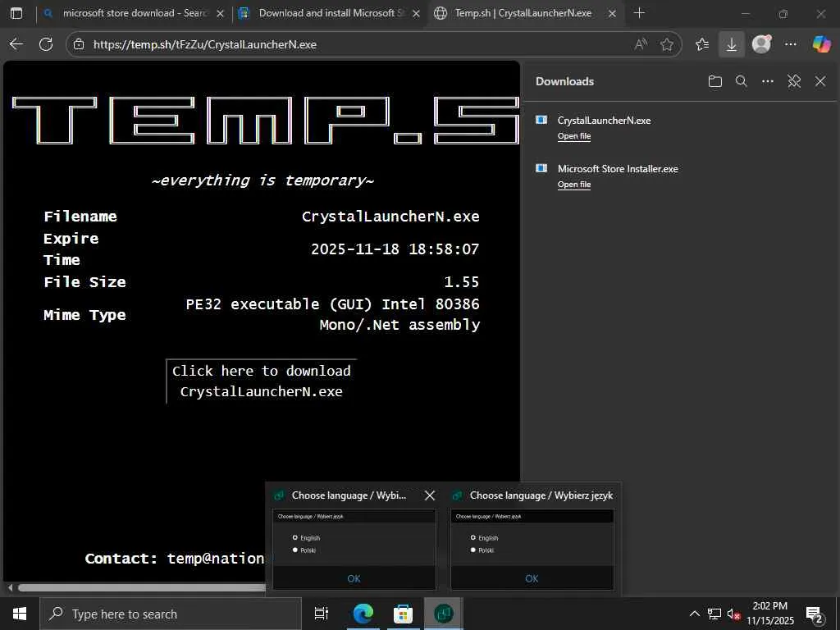The image size is (840, 630).
Task: Open file link under Microsoft Store Installer.exe
Action: tap(574, 185)
